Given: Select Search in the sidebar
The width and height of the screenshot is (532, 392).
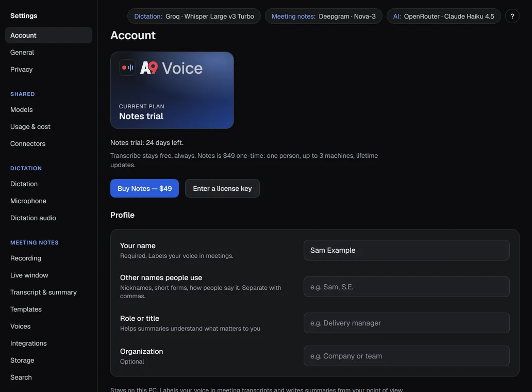Looking at the screenshot, I should pyautogui.click(x=21, y=377).
